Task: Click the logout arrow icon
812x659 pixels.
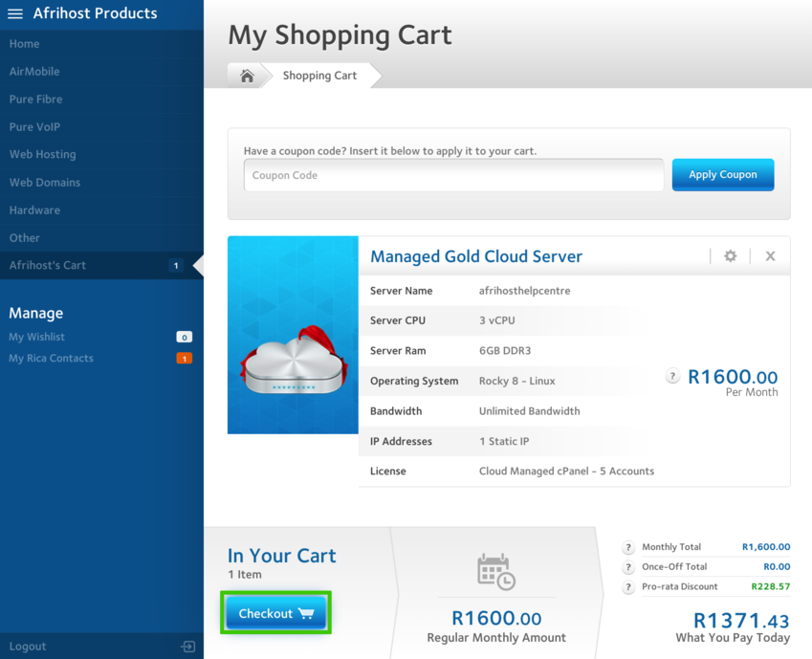Action: click(x=188, y=647)
